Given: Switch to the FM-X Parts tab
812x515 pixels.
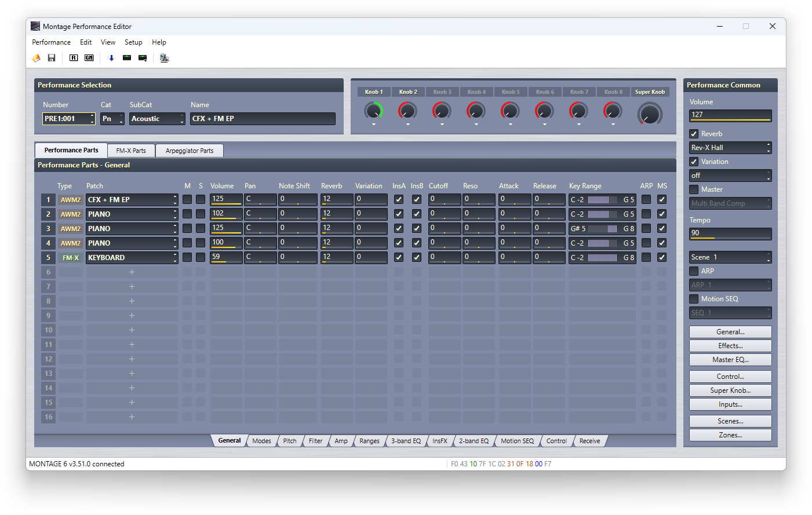Looking at the screenshot, I should [x=131, y=151].
